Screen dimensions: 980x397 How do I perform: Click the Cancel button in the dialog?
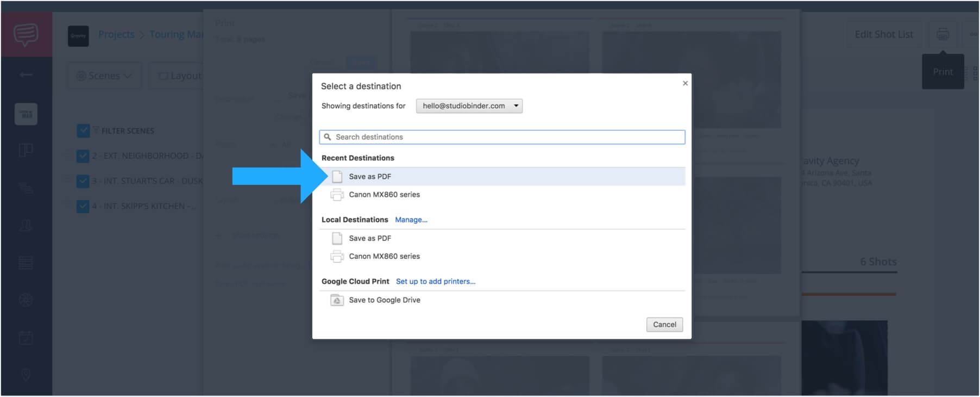tap(664, 325)
